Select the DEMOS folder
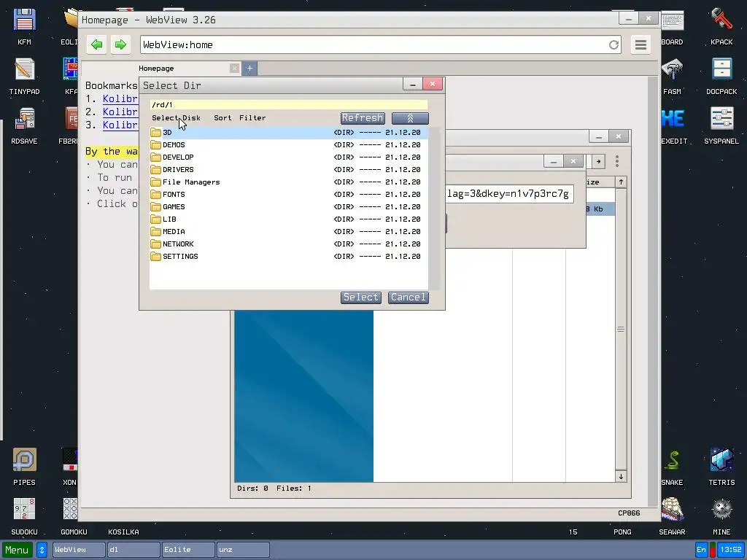Viewport: 747px width, 560px height. point(289,145)
